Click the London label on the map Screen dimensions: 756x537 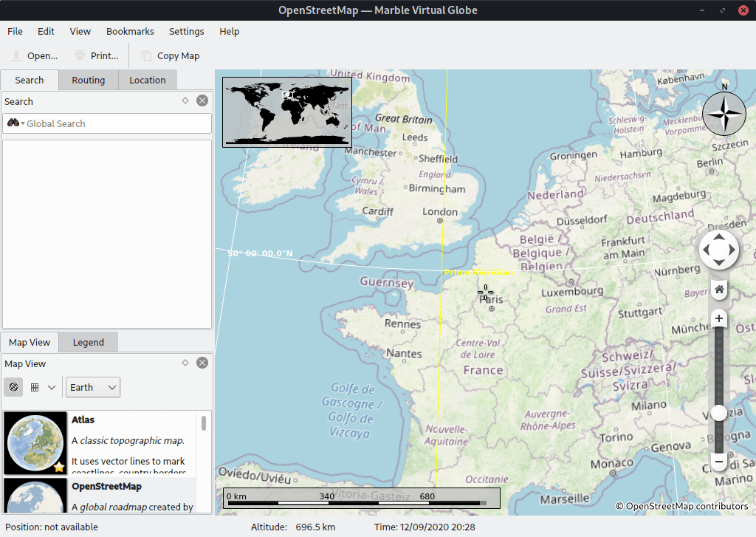click(x=440, y=212)
